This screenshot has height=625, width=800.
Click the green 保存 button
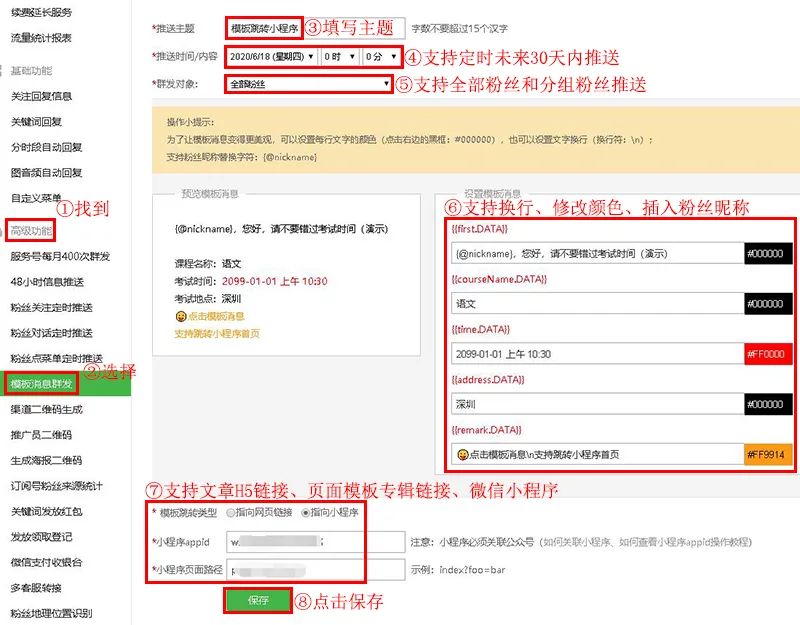tap(258, 600)
